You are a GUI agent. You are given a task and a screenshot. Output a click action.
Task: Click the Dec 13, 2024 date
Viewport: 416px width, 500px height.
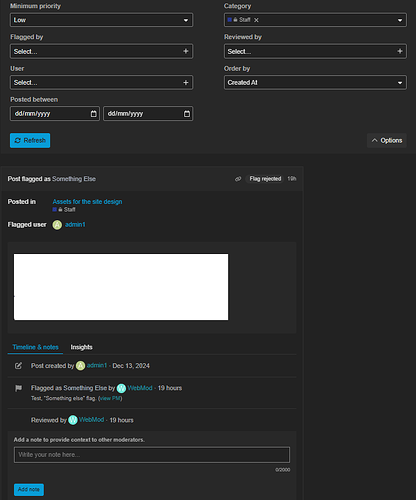131,366
